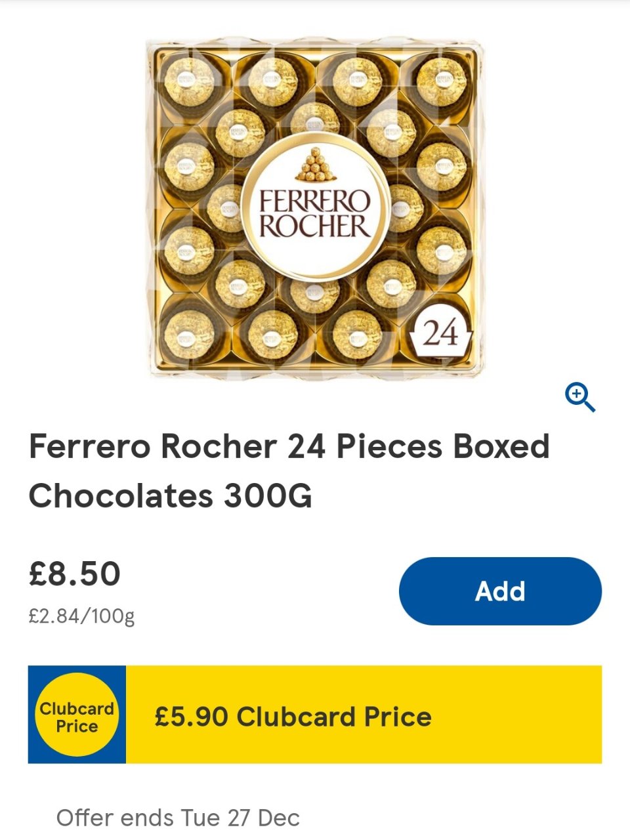Click the word FERRERO in the box logo
630x840 pixels.
coord(315,200)
